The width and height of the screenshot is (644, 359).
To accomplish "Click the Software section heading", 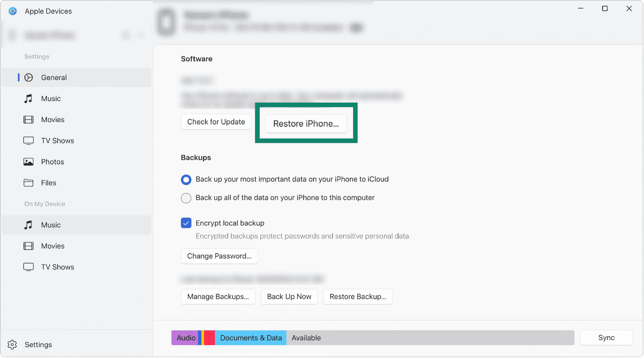I will 197,59.
